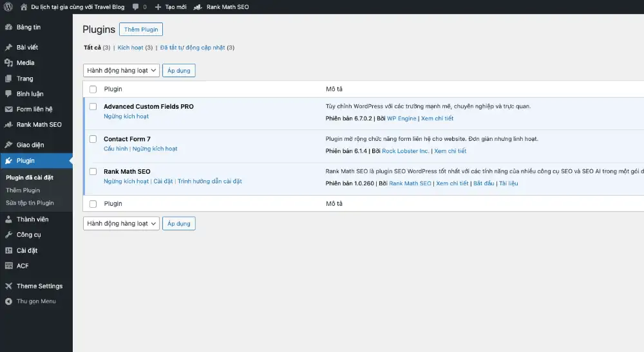Open Bài viết pin icon in sidebar

pos(8,48)
